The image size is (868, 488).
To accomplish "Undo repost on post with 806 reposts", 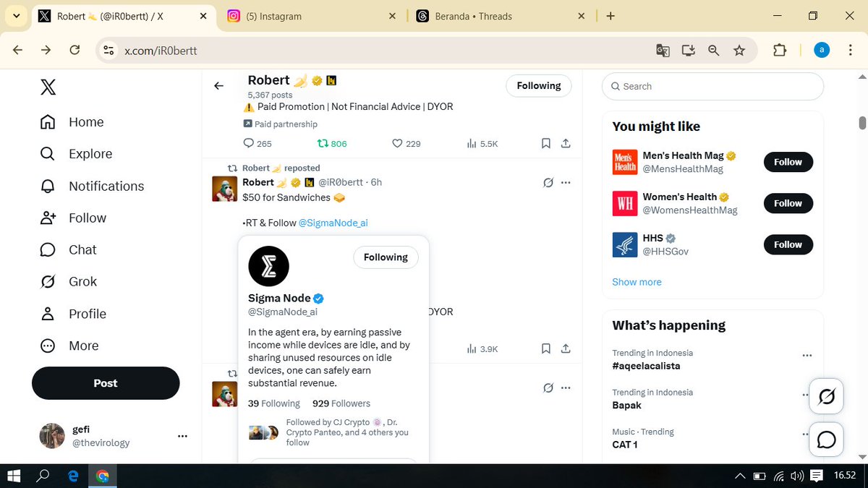I will (x=332, y=143).
